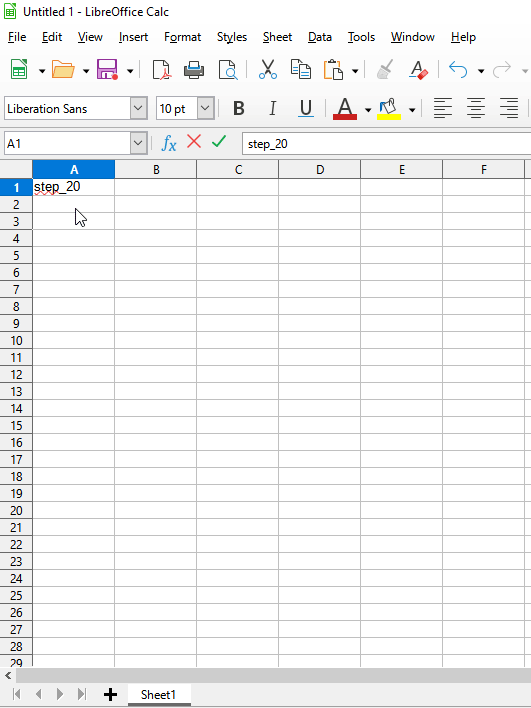Open the Format menu

click(x=182, y=37)
